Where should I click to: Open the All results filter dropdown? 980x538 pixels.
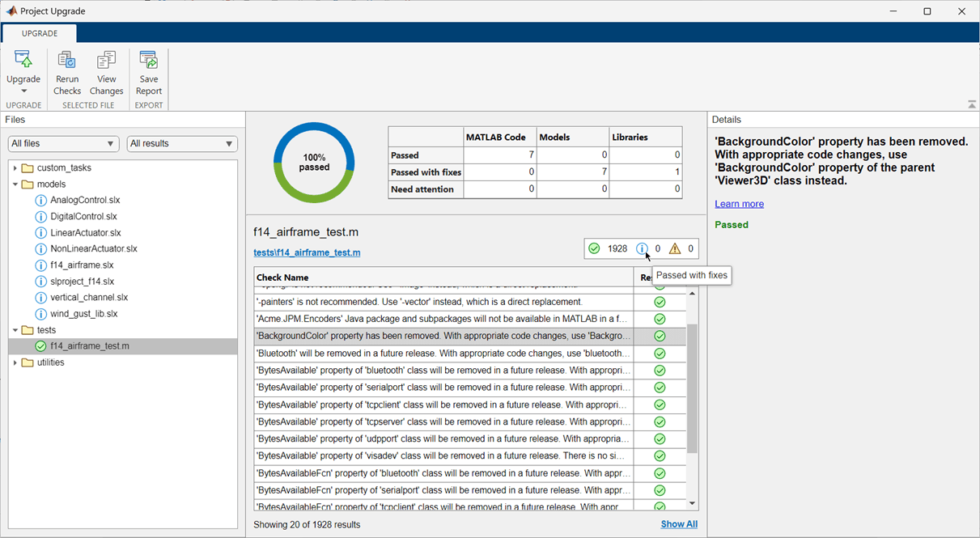tap(182, 143)
